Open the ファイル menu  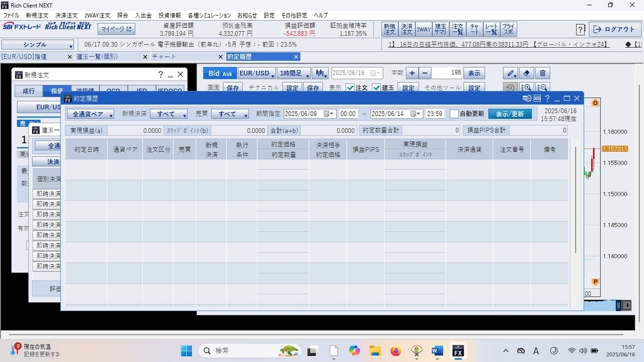click(11, 16)
